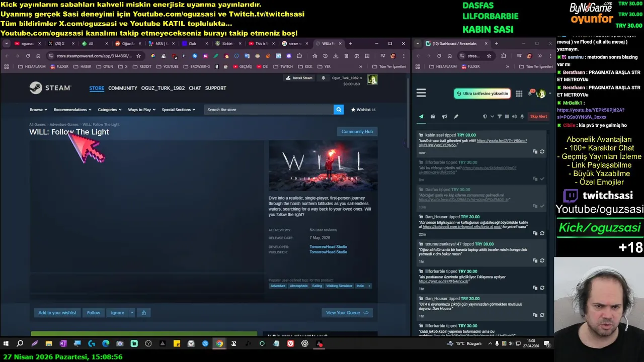Open the Streamlabs hamburger menu
Image resolution: width=644 pixels, height=362 pixels.
[x=421, y=93]
